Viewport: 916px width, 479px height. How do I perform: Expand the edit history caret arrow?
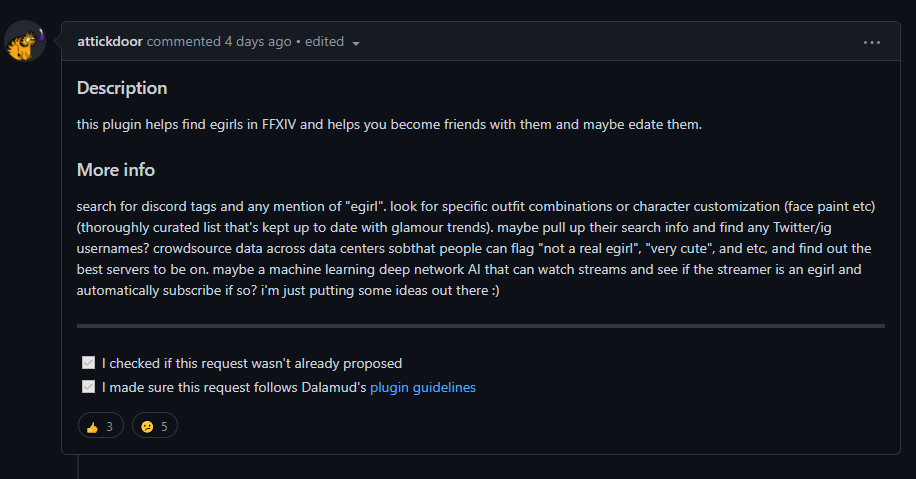pyautogui.click(x=356, y=43)
